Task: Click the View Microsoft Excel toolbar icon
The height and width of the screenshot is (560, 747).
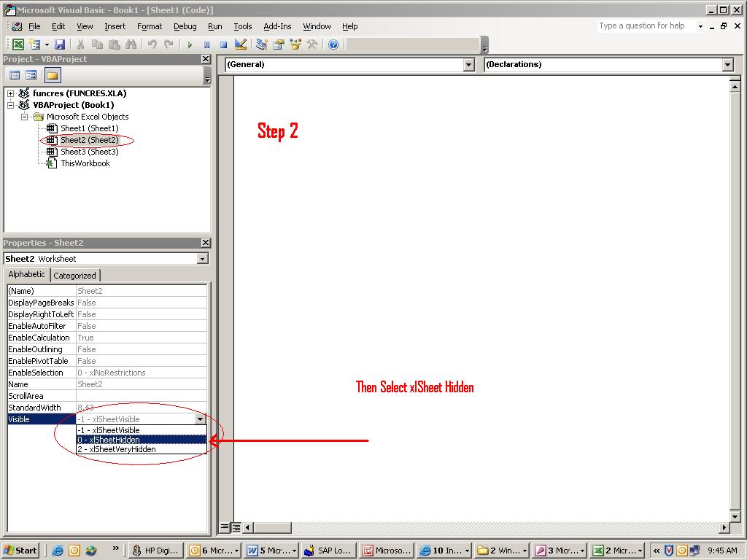Action: (18, 44)
